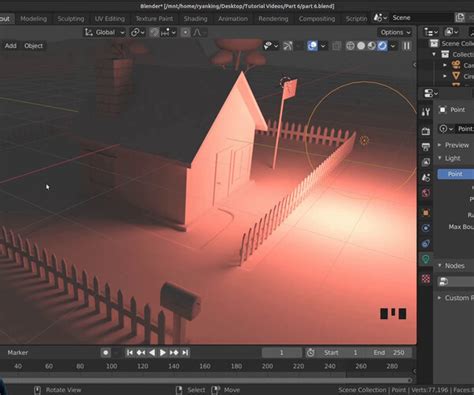Open the shading options dropdown arrow
The image size is (474, 395).
[393, 46]
